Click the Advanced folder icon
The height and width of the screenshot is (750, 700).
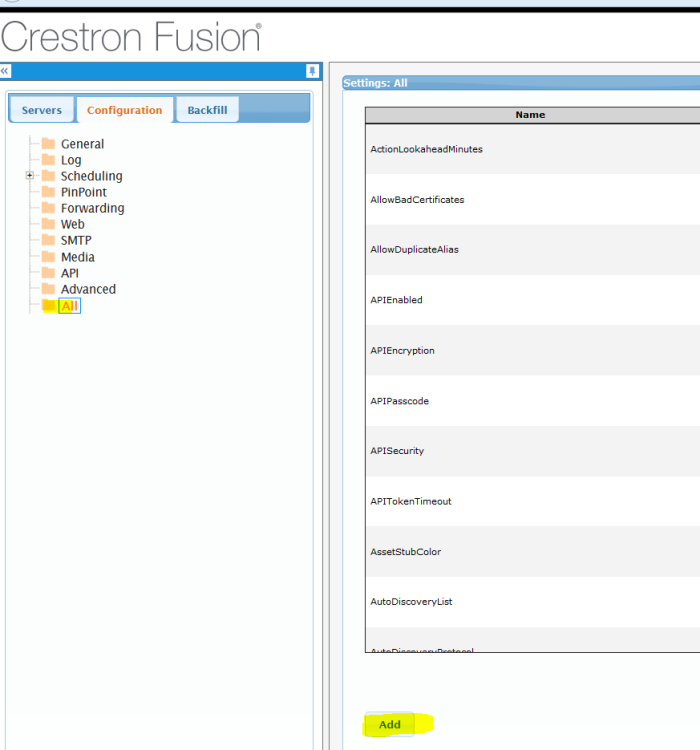(x=48, y=288)
